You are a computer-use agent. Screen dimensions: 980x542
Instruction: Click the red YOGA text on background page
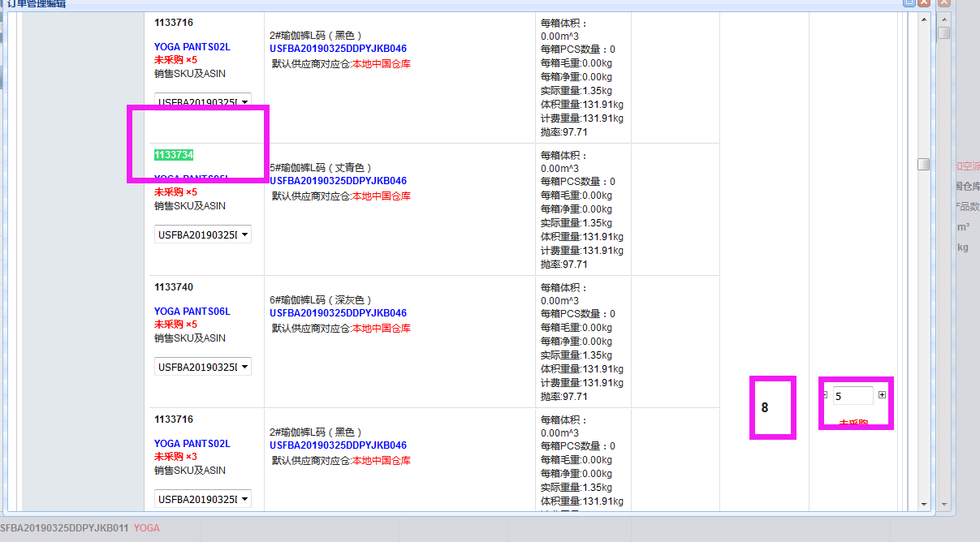(147, 528)
